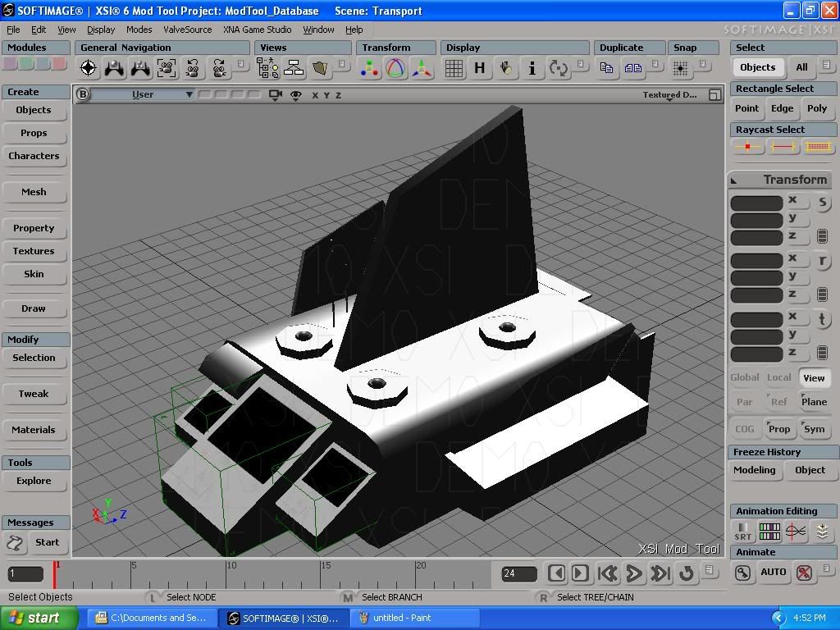Open the Display panel options menu icon
The height and width of the screenshot is (630, 840).
pyautogui.click(x=580, y=64)
